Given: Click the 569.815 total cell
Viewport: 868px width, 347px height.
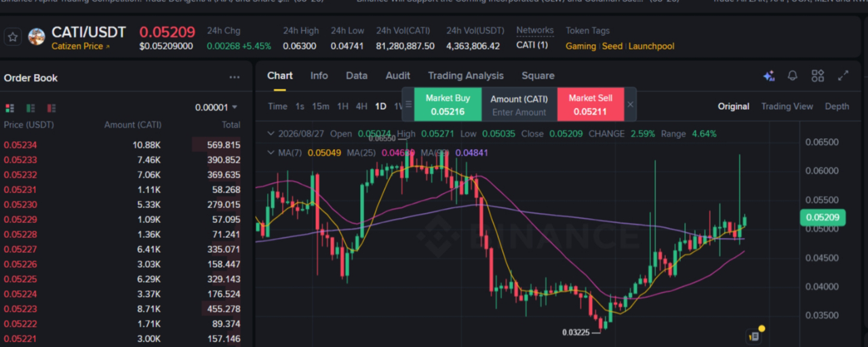Looking at the screenshot, I should [224, 145].
